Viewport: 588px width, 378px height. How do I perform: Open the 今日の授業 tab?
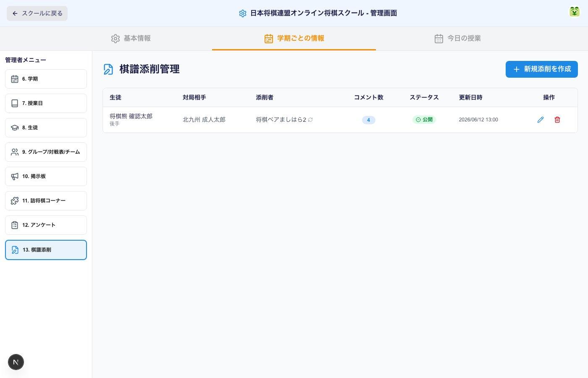pos(457,38)
